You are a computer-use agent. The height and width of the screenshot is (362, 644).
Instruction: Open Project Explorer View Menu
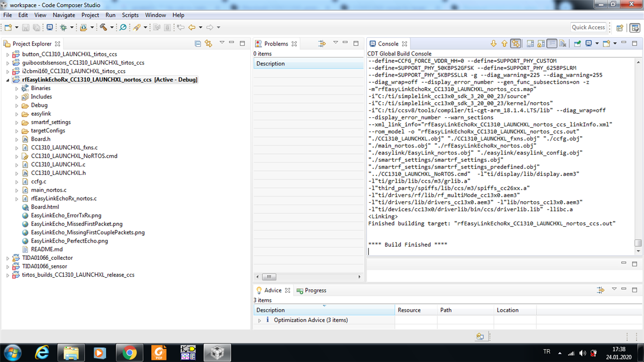[x=222, y=43]
